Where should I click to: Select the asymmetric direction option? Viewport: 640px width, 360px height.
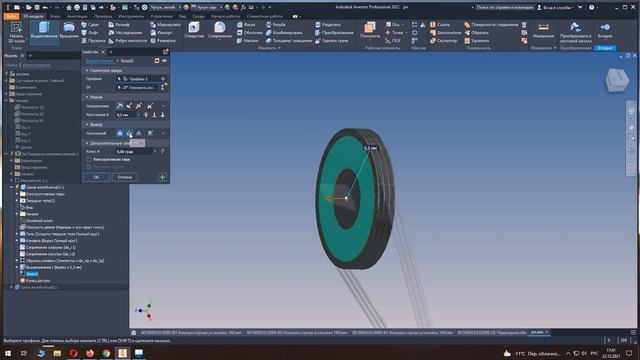pyautogui.click(x=149, y=106)
